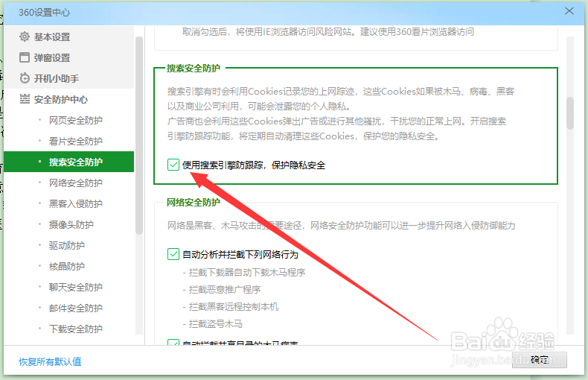Select 搜索安全防护 sidebar item
Viewport: 588px width, 380px height.
[69, 162]
